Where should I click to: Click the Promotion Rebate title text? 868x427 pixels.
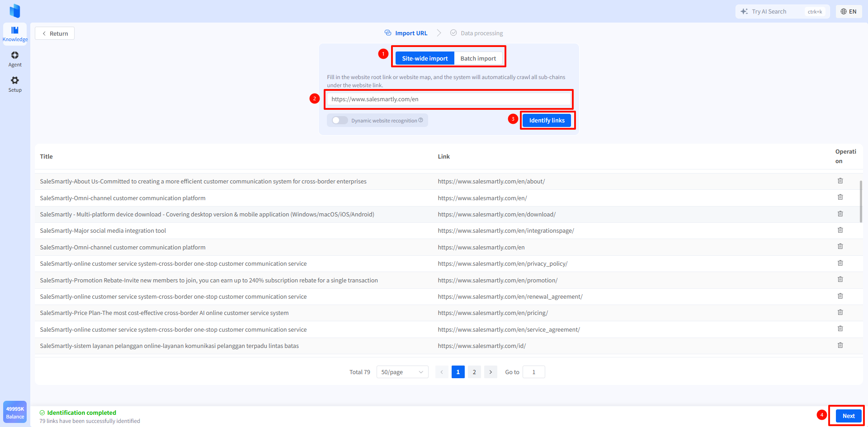[x=209, y=280]
